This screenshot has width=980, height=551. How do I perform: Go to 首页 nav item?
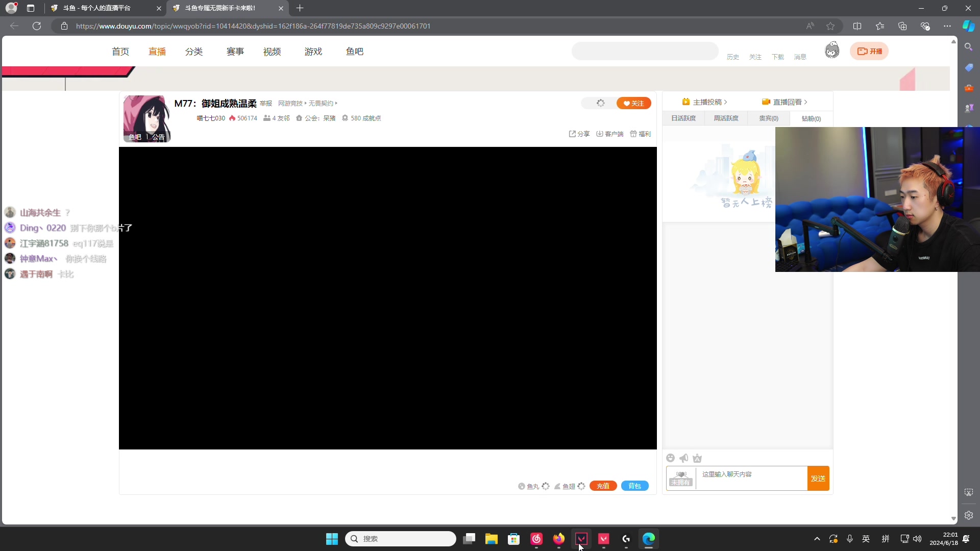[x=120, y=52]
